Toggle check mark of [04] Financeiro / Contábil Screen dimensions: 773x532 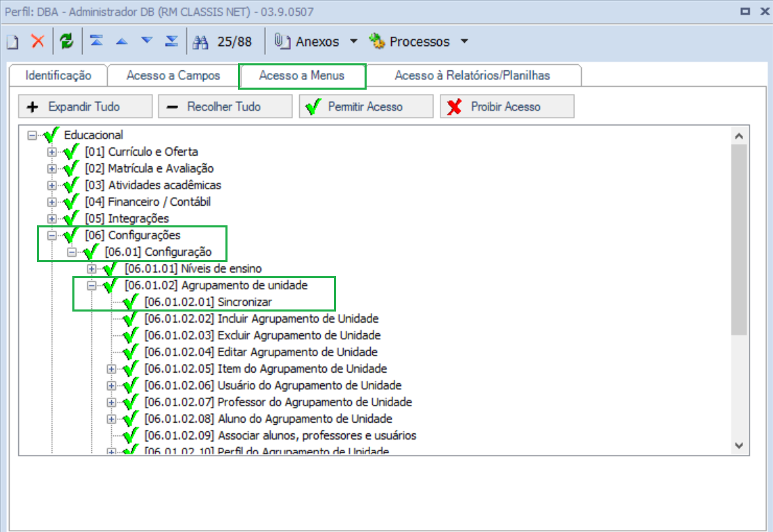pos(71,202)
